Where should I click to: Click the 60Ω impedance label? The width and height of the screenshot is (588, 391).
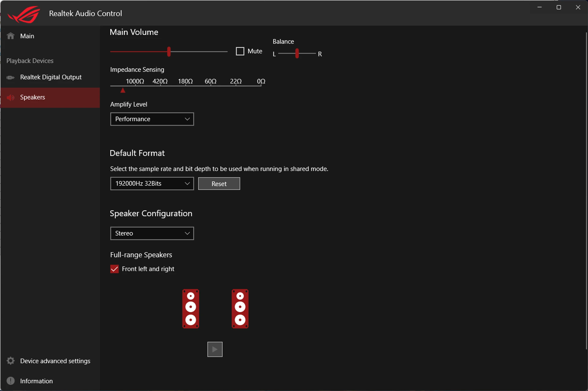point(211,81)
